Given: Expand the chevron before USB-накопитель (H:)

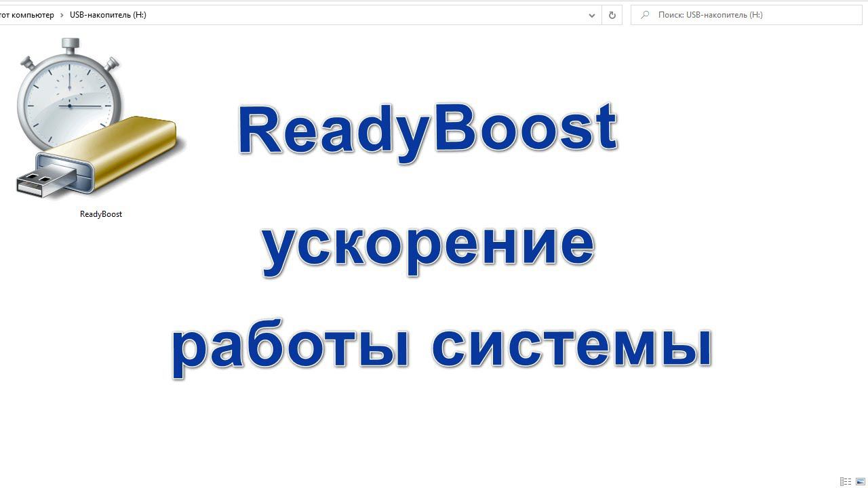Looking at the screenshot, I should [x=62, y=15].
